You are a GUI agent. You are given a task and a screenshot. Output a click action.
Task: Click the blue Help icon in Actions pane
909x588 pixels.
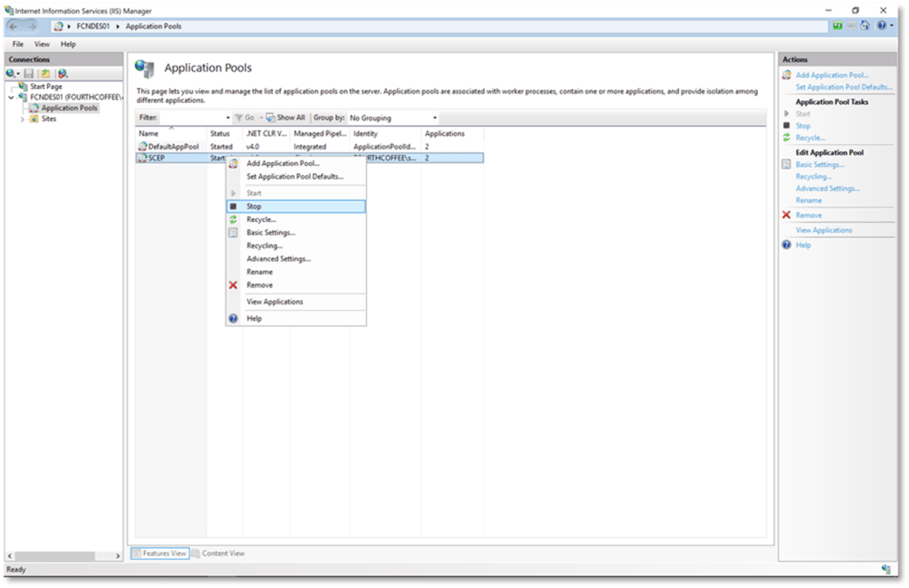click(785, 245)
